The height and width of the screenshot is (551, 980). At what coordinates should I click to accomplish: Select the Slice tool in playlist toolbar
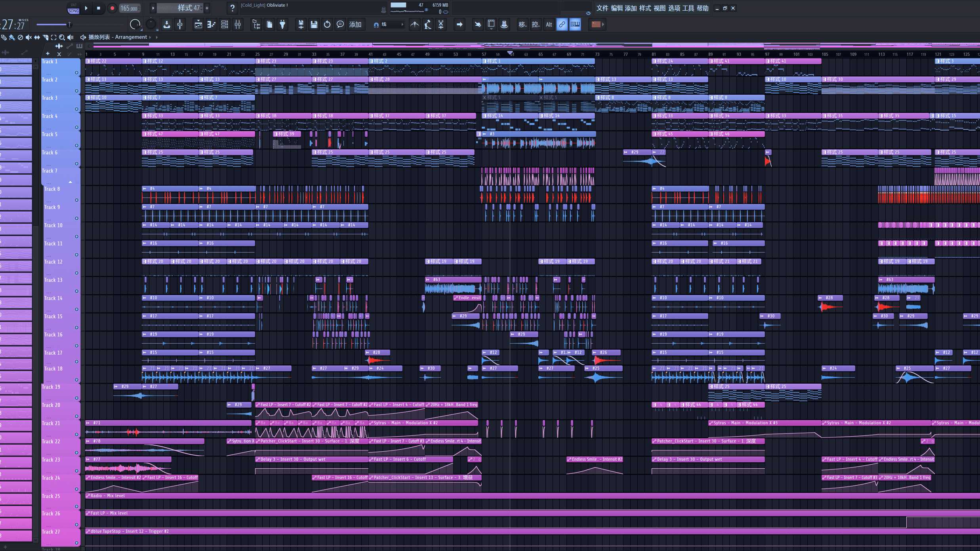(46, 37)
